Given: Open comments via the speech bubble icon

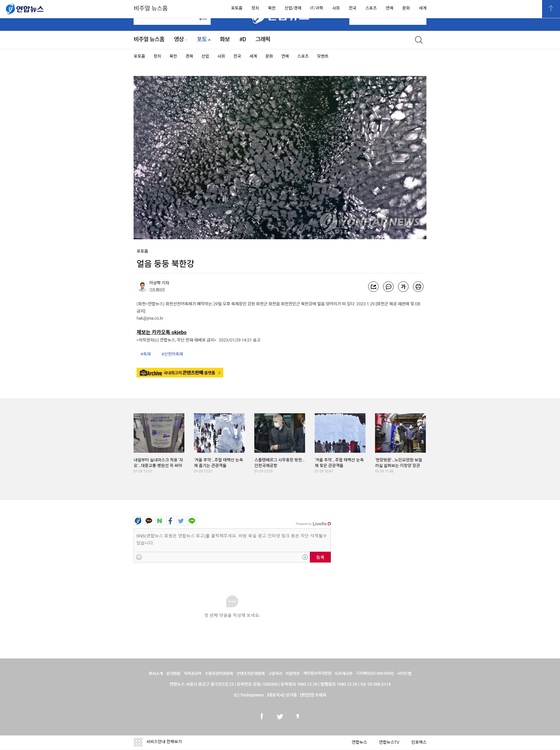Looking at the screenshot, I should tap(388, 287).
